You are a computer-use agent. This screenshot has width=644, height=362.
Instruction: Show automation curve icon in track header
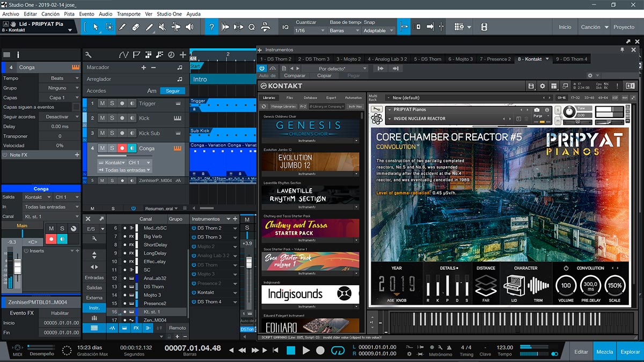(x=124, y=55)
